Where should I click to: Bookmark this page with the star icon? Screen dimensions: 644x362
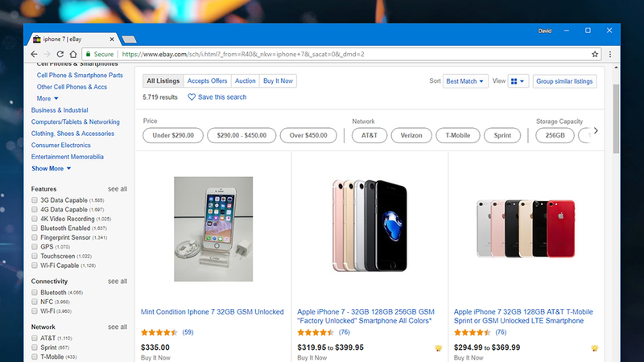tap(594, 54)
